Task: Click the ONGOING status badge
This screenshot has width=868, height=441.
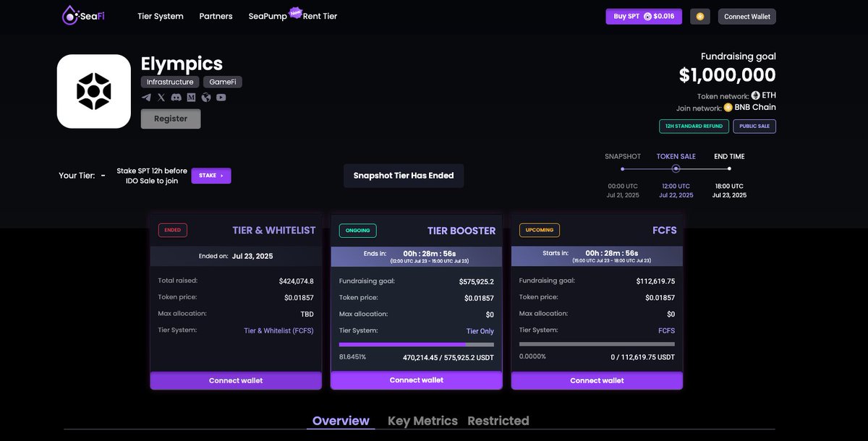Action: coord(357,231)
